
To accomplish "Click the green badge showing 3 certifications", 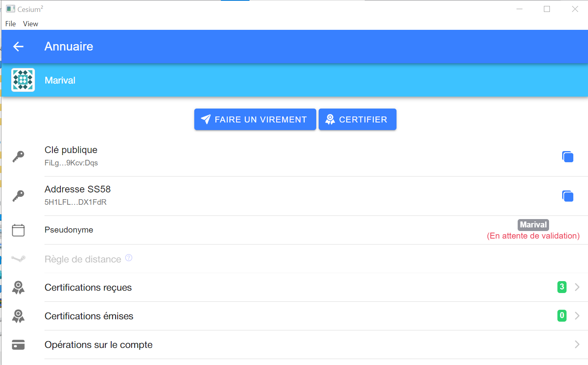I will click(562, 287).
